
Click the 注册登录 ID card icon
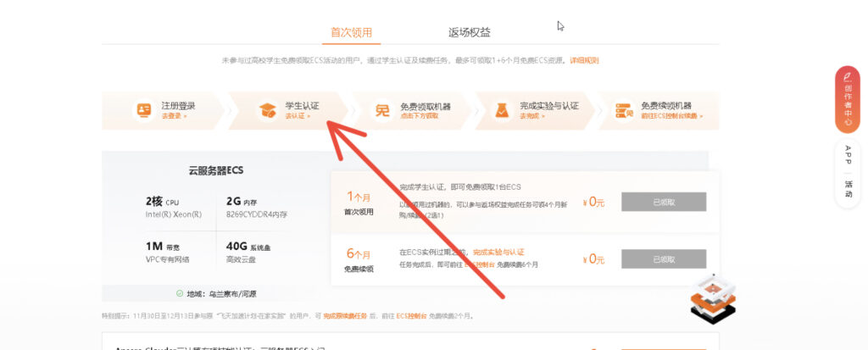tap(145, 110)
